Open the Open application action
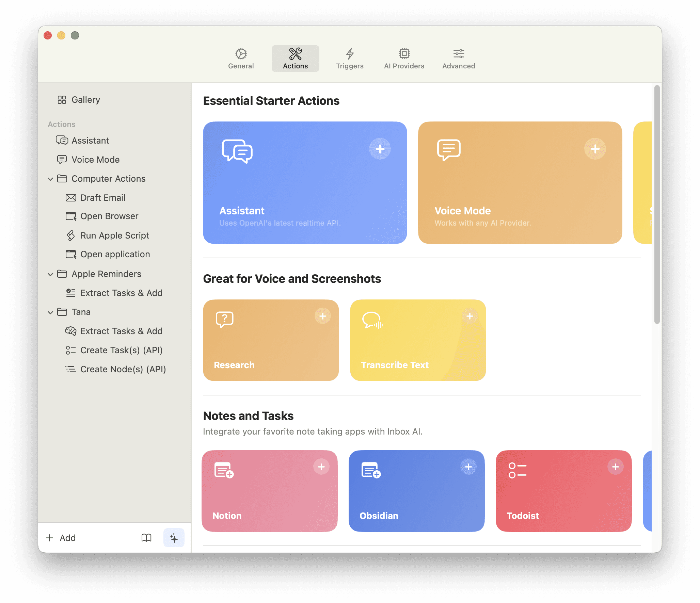This screenshot has width=700, height=603. (x=115, y=254)
